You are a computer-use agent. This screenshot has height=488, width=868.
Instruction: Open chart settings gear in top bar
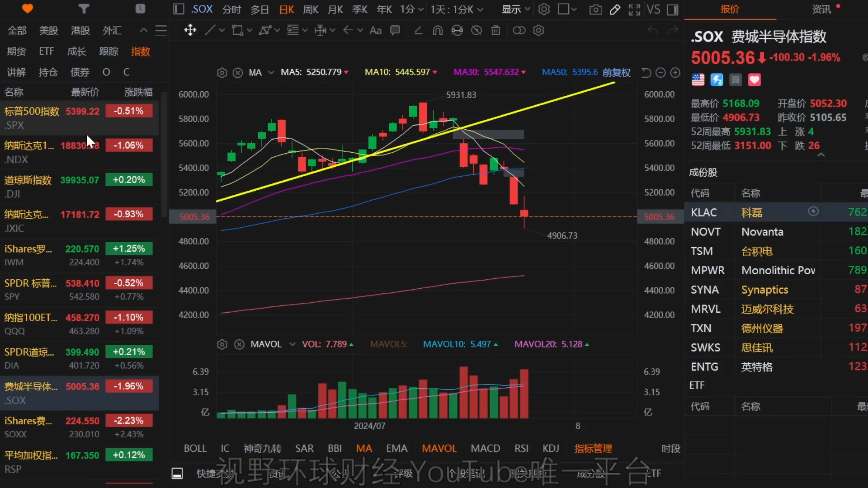click(544, 9)
